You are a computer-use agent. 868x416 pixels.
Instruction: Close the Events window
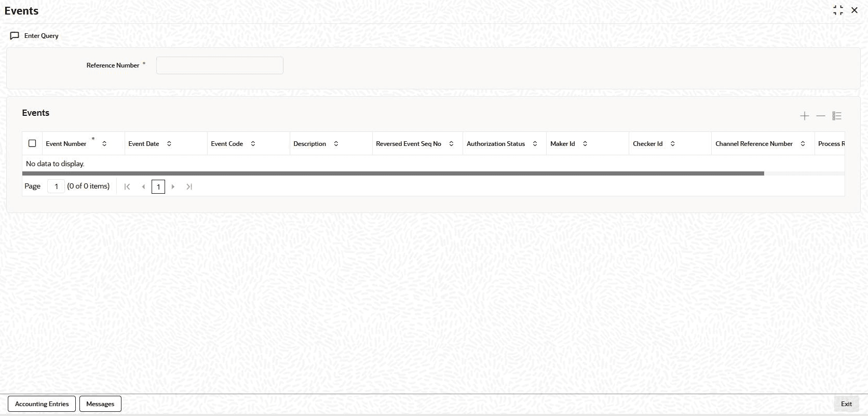click(x=855, y=10)
